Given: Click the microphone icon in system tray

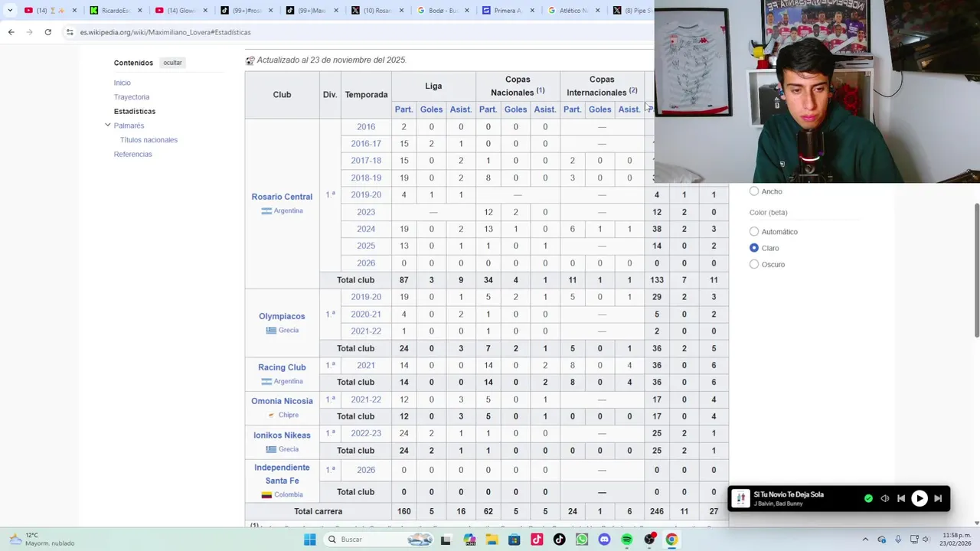Looking at the screenshot, I should click(x=898, y=540).
